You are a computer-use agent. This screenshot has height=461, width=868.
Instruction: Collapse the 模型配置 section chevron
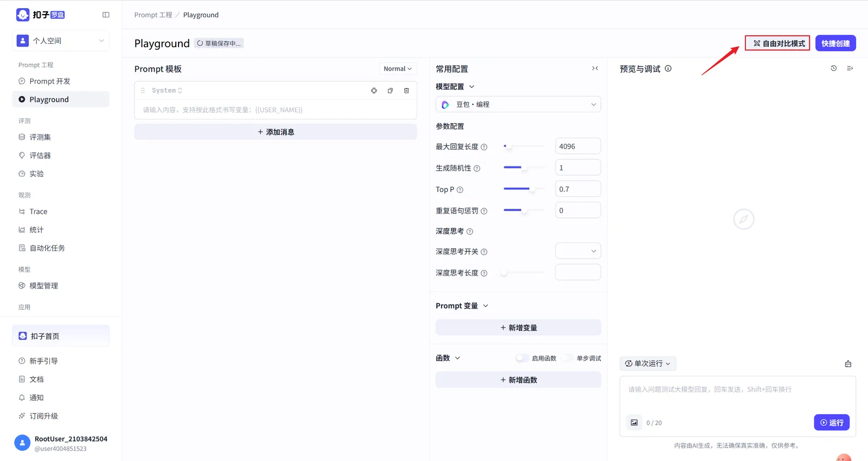471,87
